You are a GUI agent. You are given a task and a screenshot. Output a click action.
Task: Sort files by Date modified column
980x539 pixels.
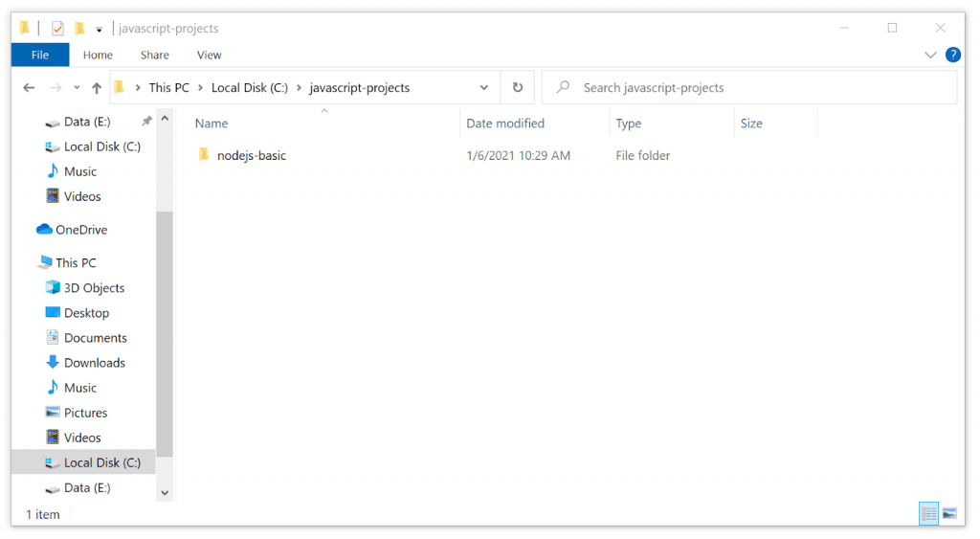coord(505,124)
